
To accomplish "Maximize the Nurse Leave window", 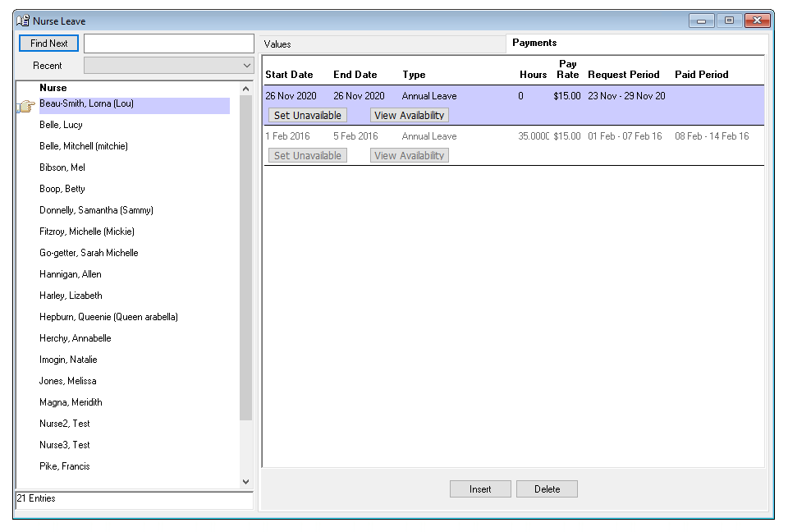I will tap(729, 21).
